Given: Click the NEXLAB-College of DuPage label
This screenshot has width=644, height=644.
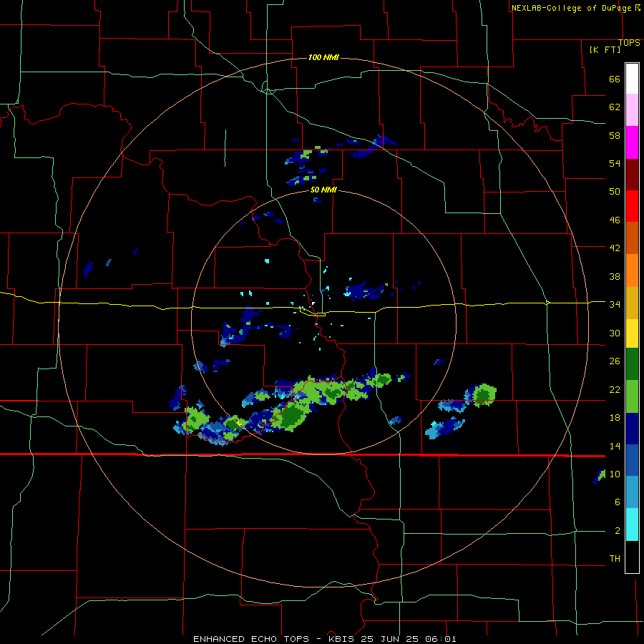Looking at the screenshot, I should (x=571, y=8).
